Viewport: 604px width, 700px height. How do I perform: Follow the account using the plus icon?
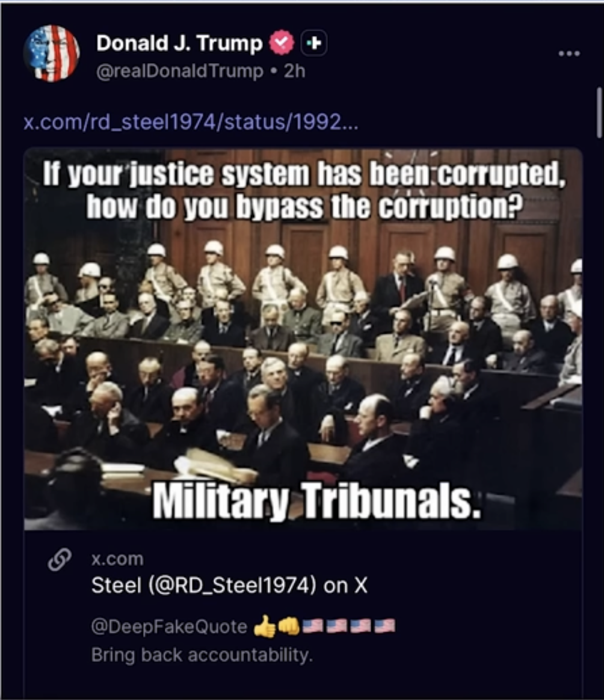click(x=314, y=43)
